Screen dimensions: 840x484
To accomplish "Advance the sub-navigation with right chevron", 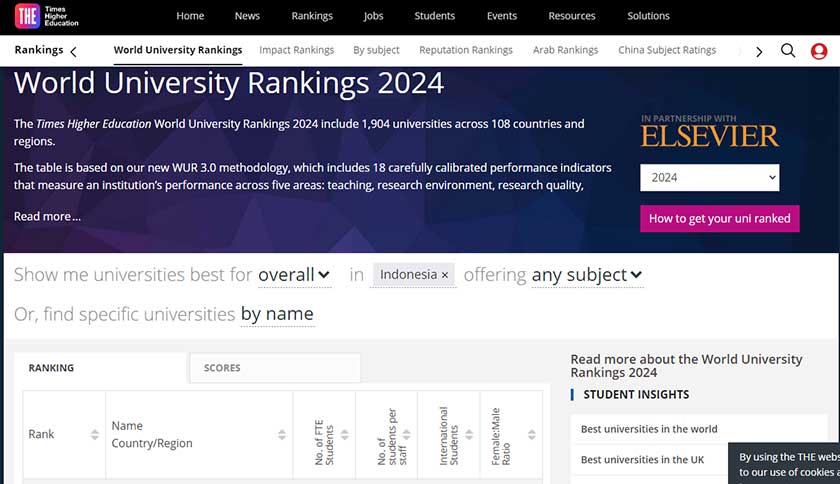I will click(x=759, y=52).
